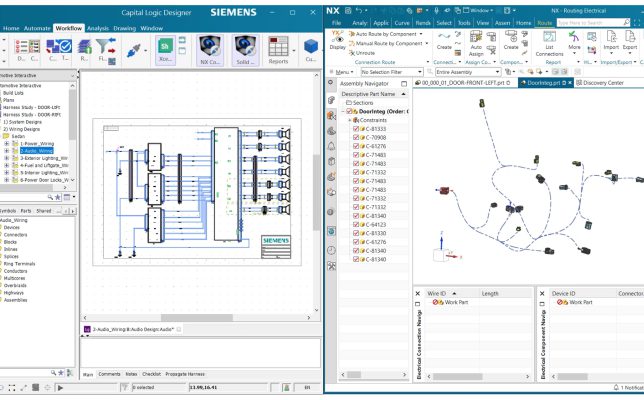
Task: Open File menu in NX
Action: 336,23
